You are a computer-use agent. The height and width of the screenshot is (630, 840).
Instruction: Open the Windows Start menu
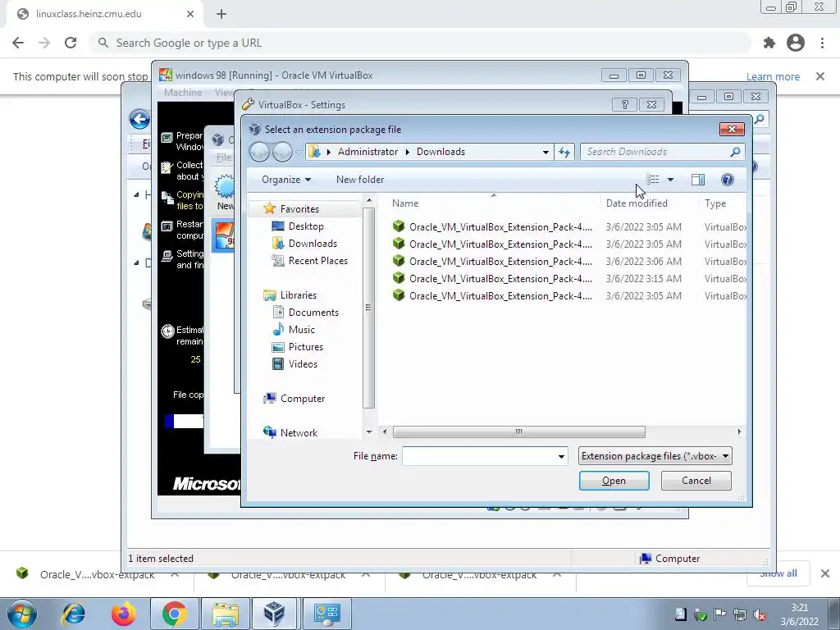pyautogui.click(x=22, y=614)
